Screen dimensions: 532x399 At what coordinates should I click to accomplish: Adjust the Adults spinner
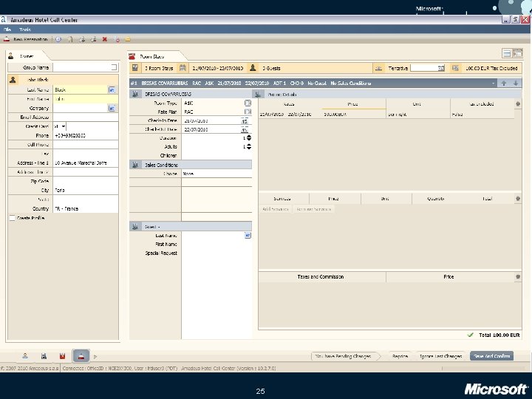[249, 146]
